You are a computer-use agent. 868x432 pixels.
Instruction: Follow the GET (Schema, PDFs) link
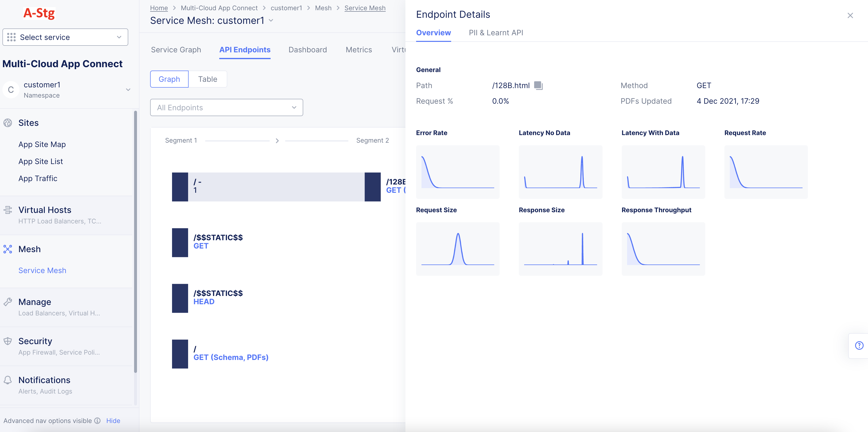pyautogui.click(x=231, y=357)
